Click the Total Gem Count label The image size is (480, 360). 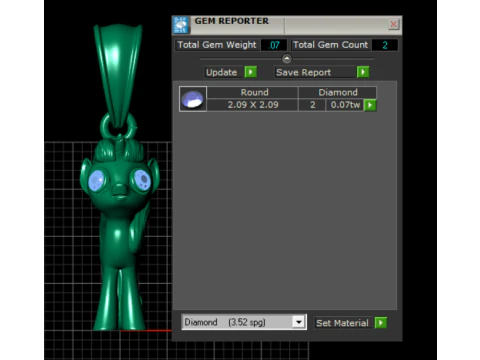pos(330,45)
